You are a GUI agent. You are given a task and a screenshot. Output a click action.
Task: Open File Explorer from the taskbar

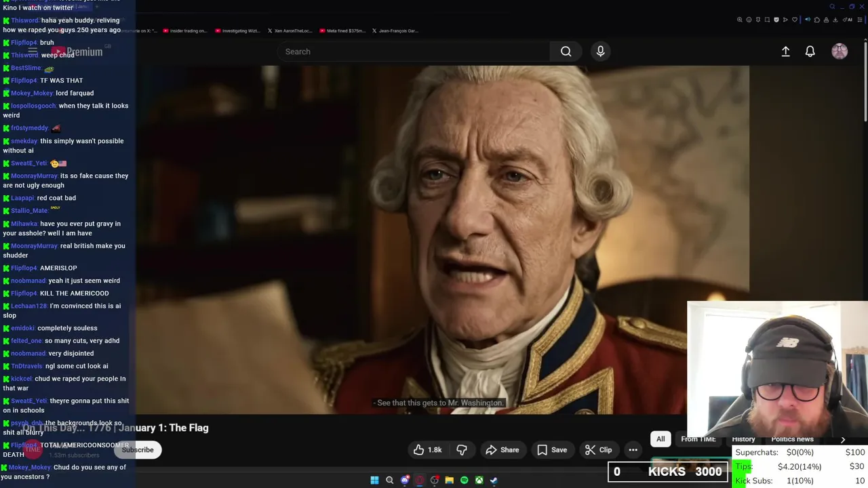click(449, 481)
